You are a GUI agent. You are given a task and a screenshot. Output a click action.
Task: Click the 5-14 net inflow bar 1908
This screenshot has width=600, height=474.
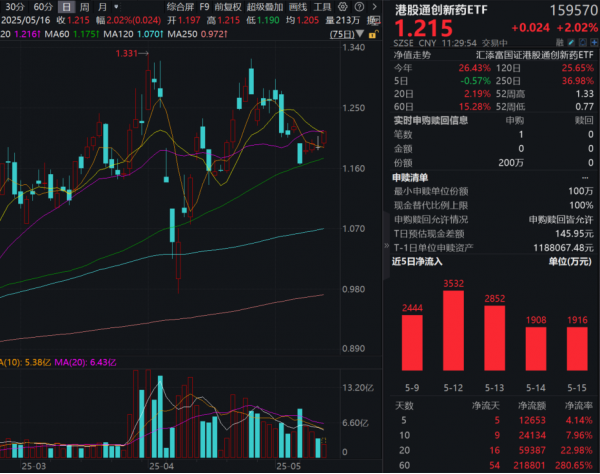(536, 349)
